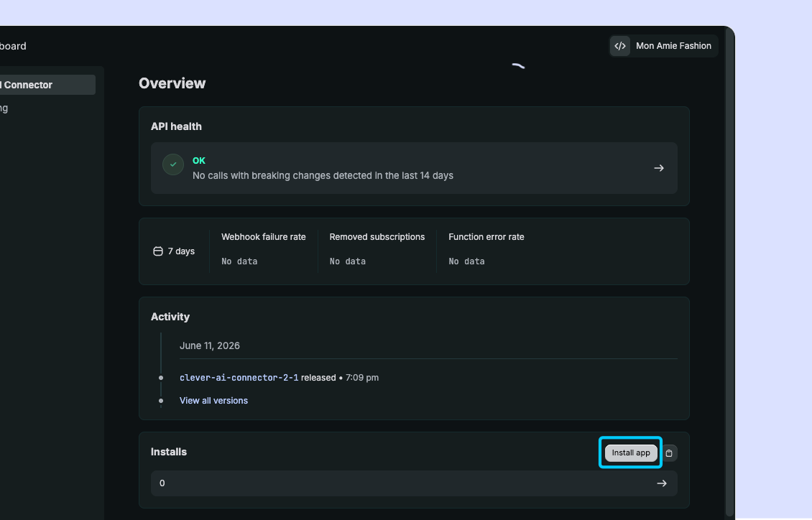Image resolution: width=812 pixels, height=520 pixels.
Task: Click Removed subscriptions metric
Action: 377,249
